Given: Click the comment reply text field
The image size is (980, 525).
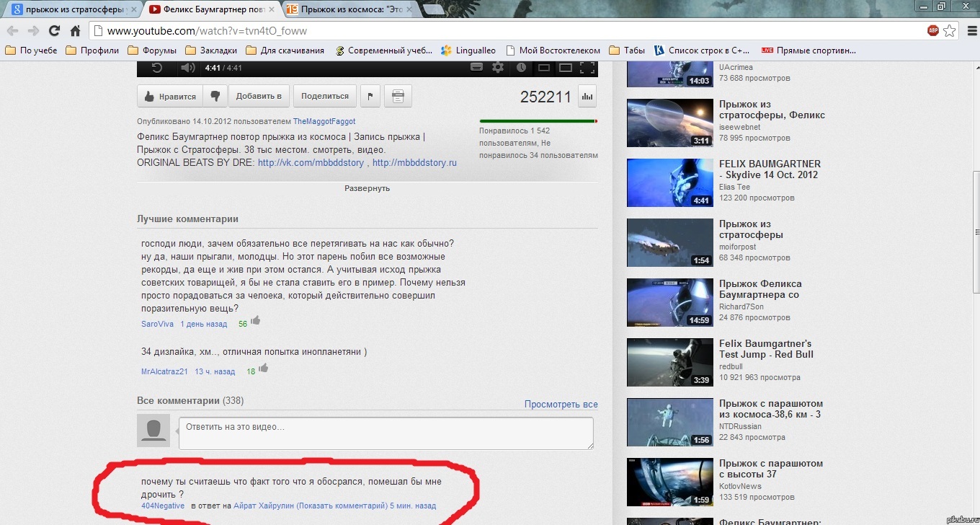Looking at the screenshot, I should click(x=386, y=433).
